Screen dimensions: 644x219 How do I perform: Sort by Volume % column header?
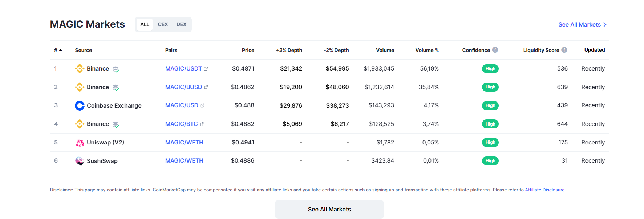[x=427, y=50]
